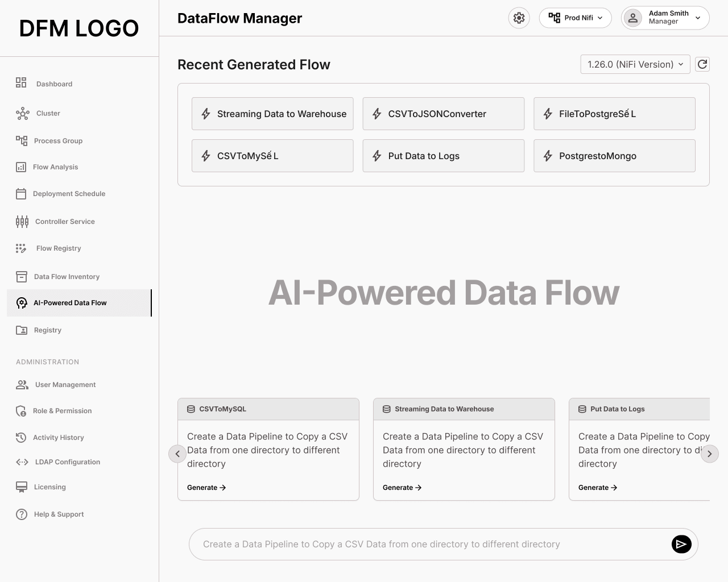Click the Role & Permission shield icon
The image size is (728, 582).
[x=21, y=411]
